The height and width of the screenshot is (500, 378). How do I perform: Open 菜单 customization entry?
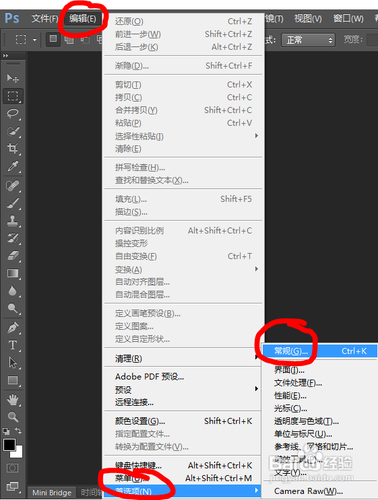pyautogui.click(x=183, y=478)
